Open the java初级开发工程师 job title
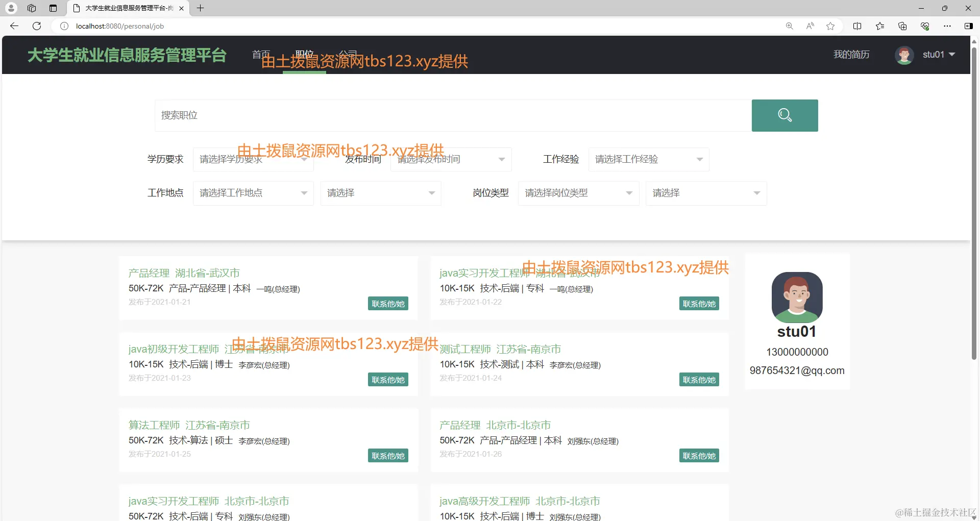Viewport: 980px width, 521px height. point(208,349)
